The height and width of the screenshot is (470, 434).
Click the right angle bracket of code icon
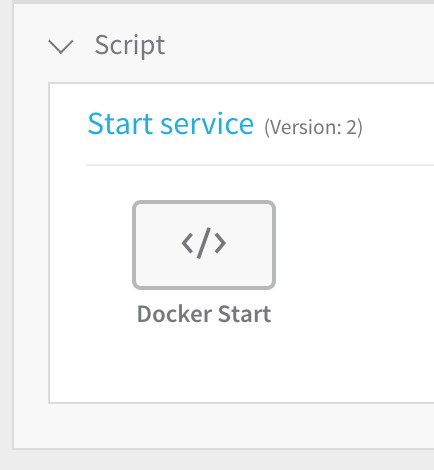[x=220, y=243]
